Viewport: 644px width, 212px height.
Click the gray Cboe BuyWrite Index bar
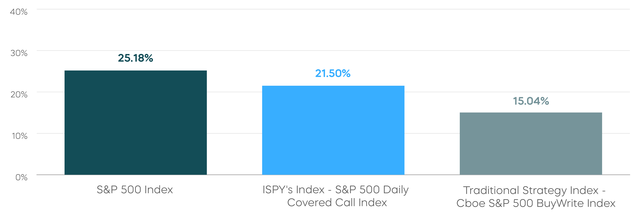pos(530,143)
